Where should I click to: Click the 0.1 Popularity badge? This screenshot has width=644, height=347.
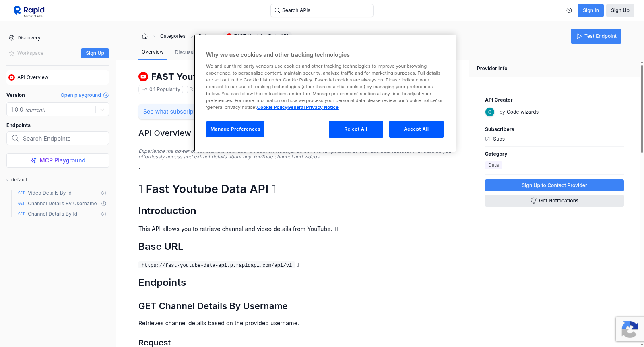(161, 89)
